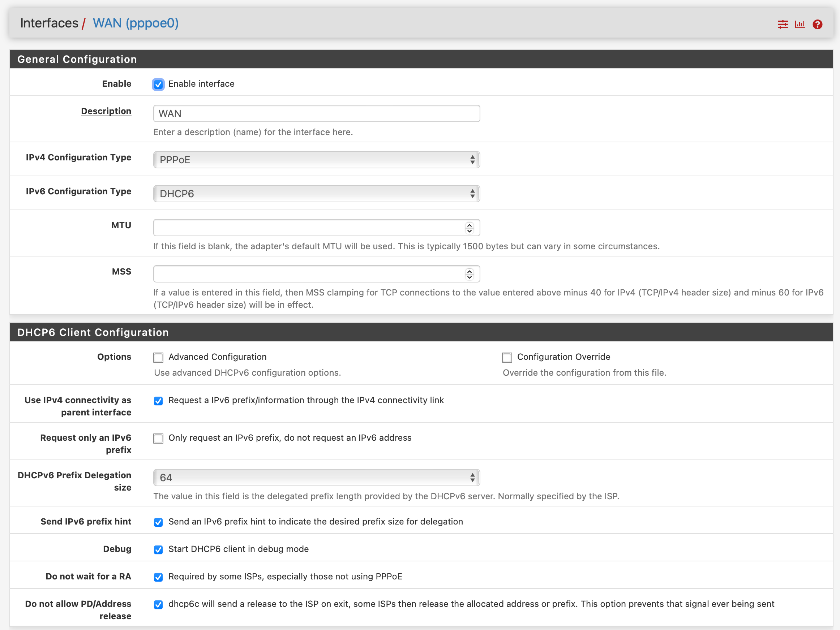
Task: Toggle Only request an IPv6 prefix
Action: pos(158,438)
